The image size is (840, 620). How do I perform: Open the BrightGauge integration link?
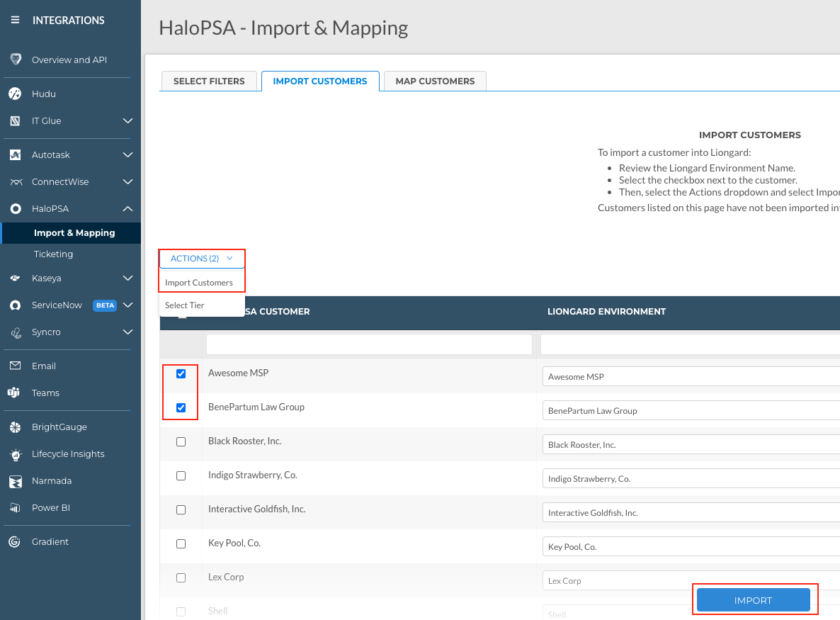(x=59, y=427)
